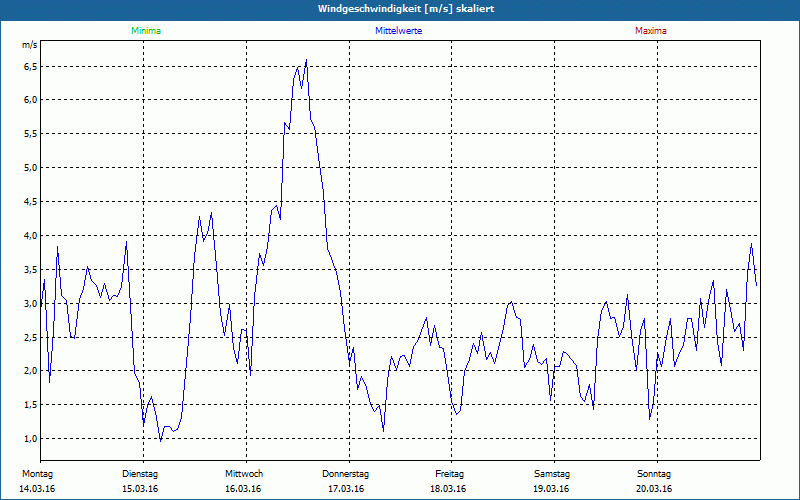
Task: Click the Samstag day label
Action: (x=552, y=474)
